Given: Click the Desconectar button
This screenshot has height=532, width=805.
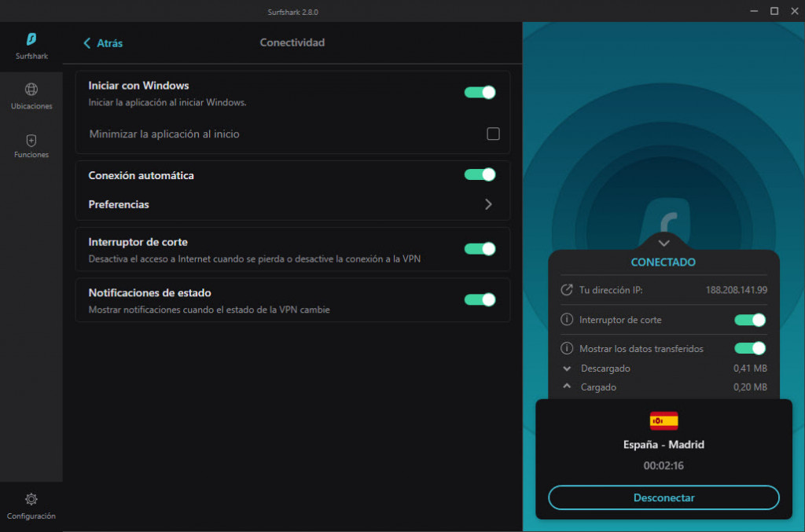Looking at the screenshot, I should tap(663, 497).
